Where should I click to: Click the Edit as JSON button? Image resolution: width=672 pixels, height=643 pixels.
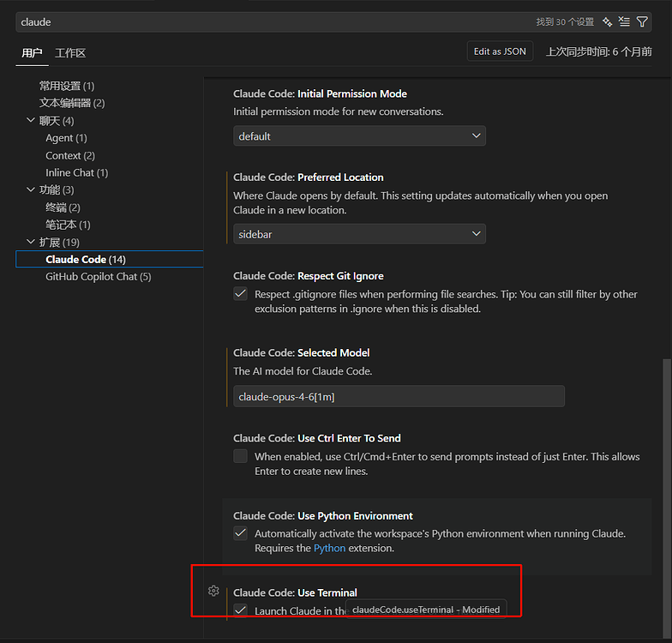click(x=500, y=51)
